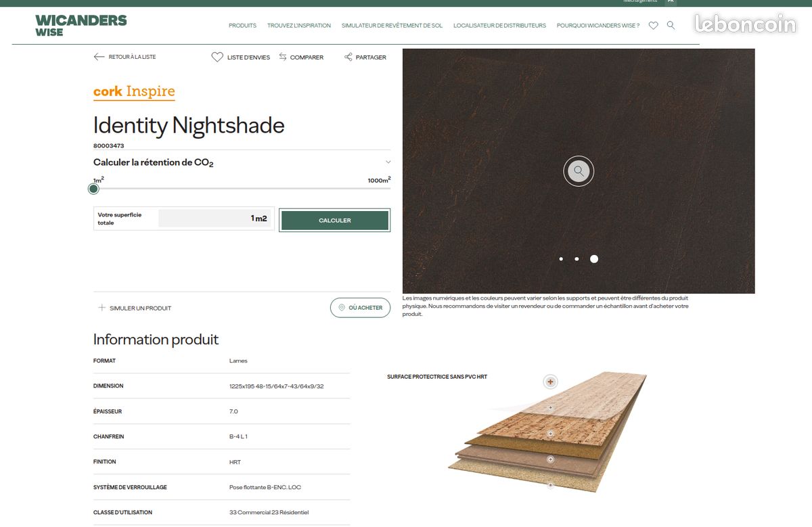The width and height of the screenshot is (812, 527).
Task: Click 33 Commercial 23 Résidentiel value
Action: [269, 512]
